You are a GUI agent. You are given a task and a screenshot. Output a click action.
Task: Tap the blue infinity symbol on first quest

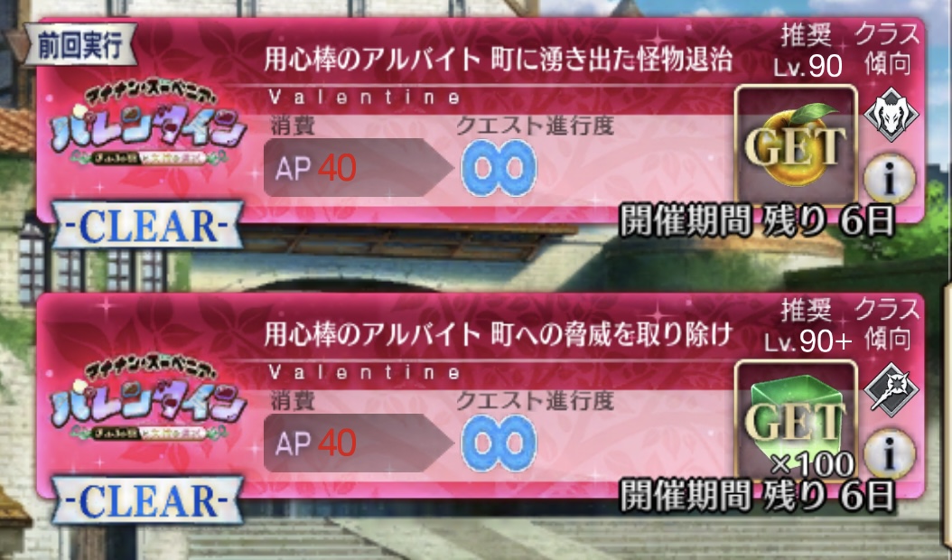click(x=499, y=168)
